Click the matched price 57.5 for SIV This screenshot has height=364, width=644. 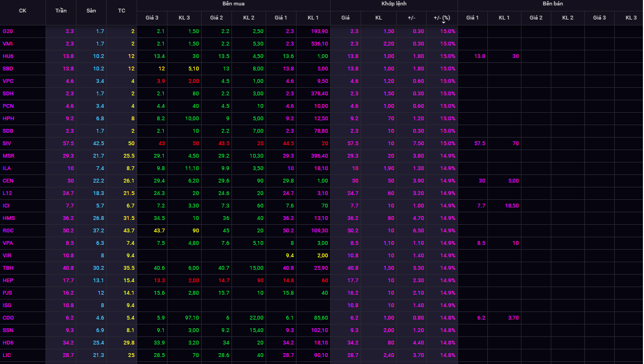(353, 144)
